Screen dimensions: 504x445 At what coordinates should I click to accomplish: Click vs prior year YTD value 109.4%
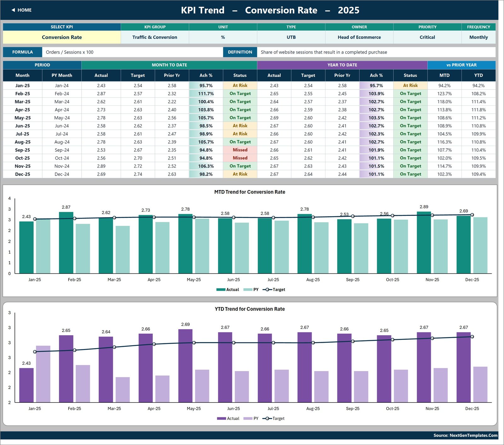pos(478,174)
